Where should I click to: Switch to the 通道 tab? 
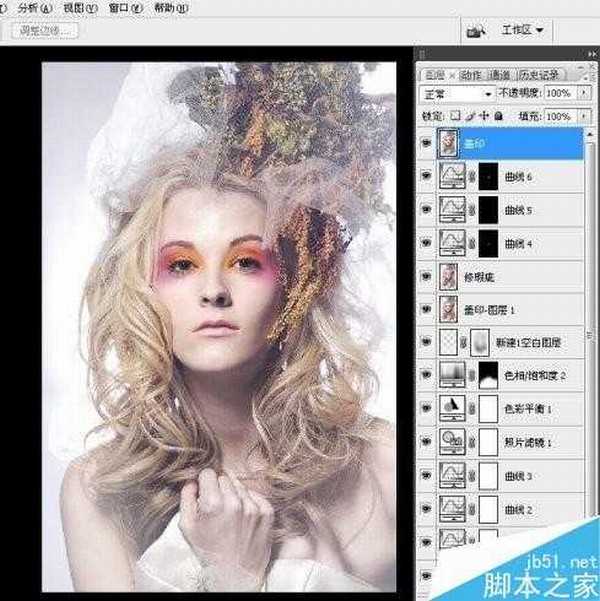pyautogui.click(x=502, y=74)
